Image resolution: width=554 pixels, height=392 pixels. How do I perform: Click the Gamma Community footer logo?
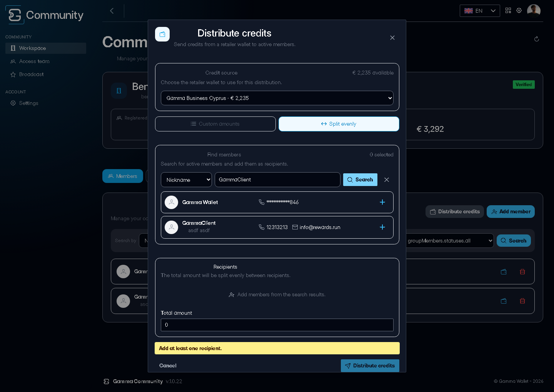point(107,381)
